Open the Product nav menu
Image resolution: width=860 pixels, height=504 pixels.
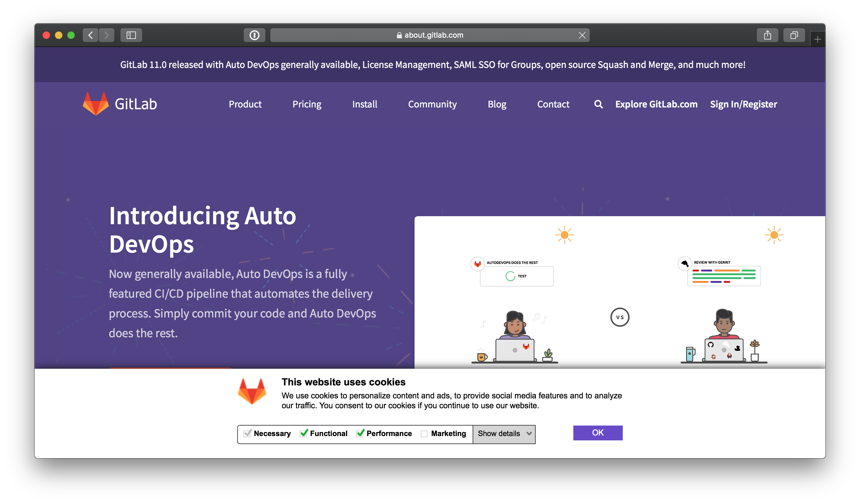pos(245,104)
